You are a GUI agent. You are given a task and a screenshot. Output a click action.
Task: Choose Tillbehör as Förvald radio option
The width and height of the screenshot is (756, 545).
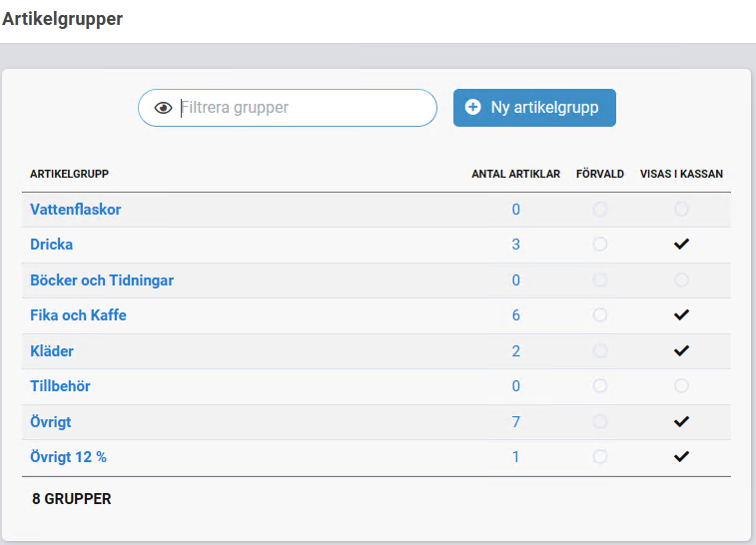[x=600, y=386]
